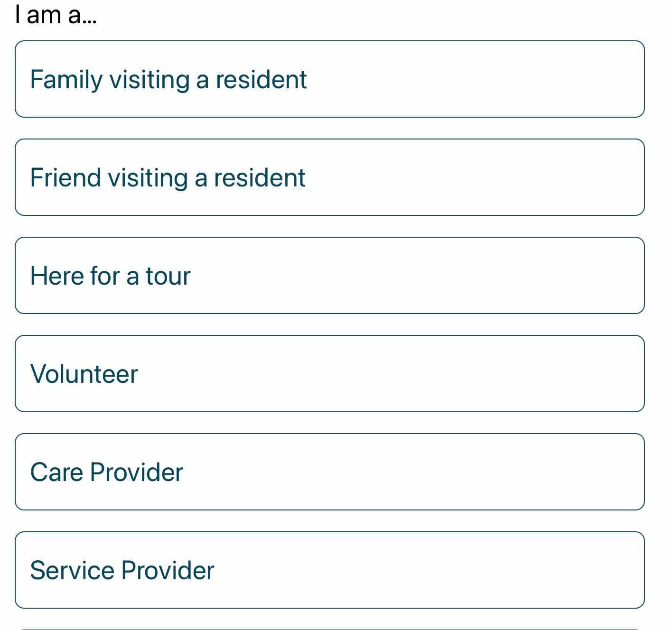The width and height of the screenshot is (672, 630).
Task: Click the 'Care Provider' text label
Action: coord(106,472)
